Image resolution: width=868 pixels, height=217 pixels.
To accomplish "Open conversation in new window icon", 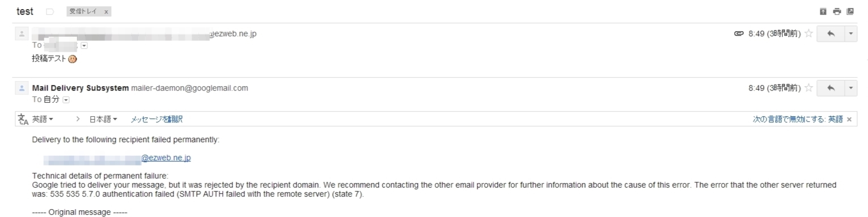I will click(x=850, y=11).
